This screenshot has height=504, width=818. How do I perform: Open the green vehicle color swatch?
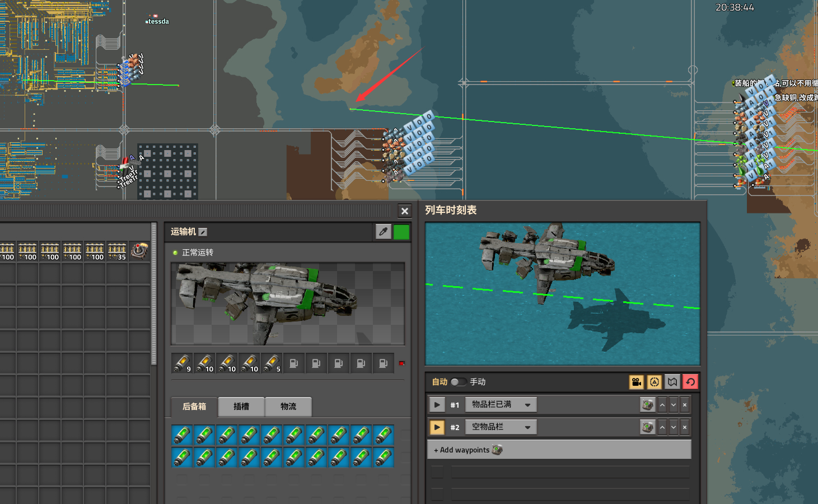(401, 232)
